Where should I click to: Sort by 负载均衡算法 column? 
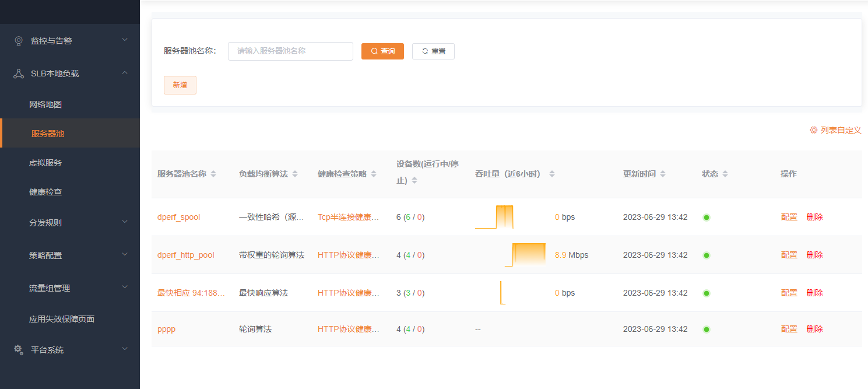pos(295,174)
